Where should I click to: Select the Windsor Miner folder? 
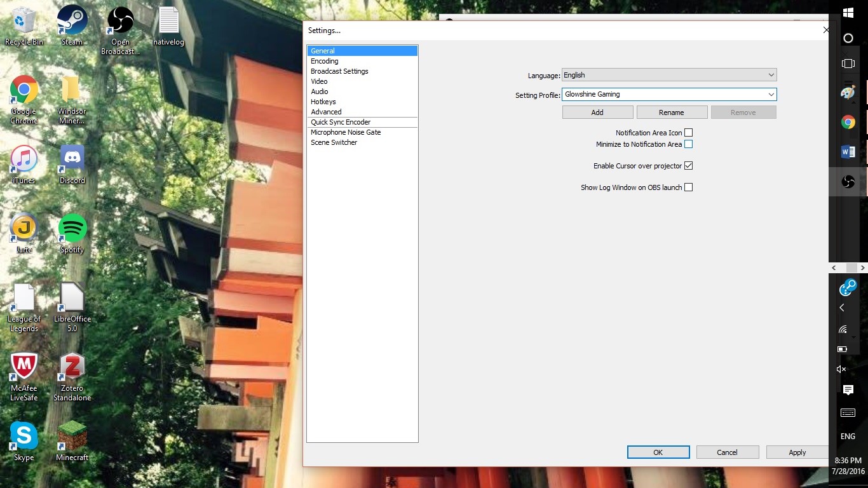[x=72, y=100]
